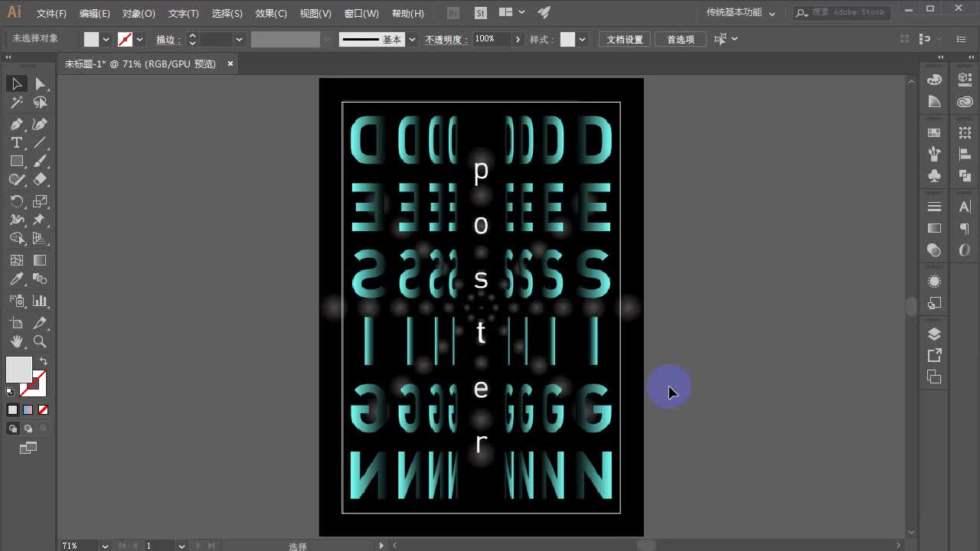Select the Magic Wand tool

tap(17, 103)
